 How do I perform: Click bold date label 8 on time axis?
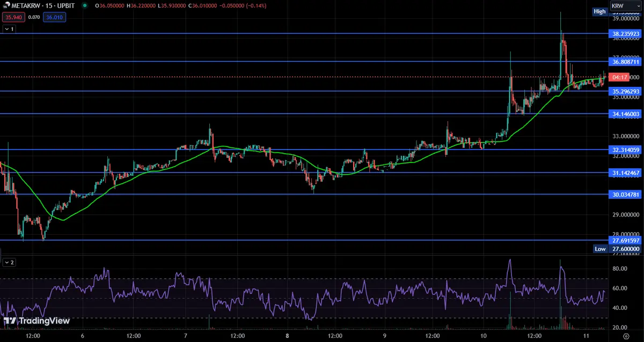[288, 336]
